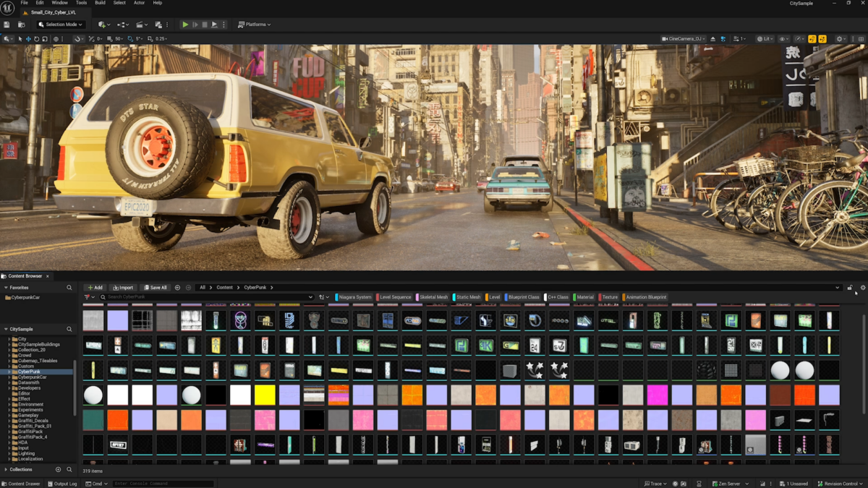Select the CyberpunkCar favorite folder
The image size is (868, 488).
[22, 297]
